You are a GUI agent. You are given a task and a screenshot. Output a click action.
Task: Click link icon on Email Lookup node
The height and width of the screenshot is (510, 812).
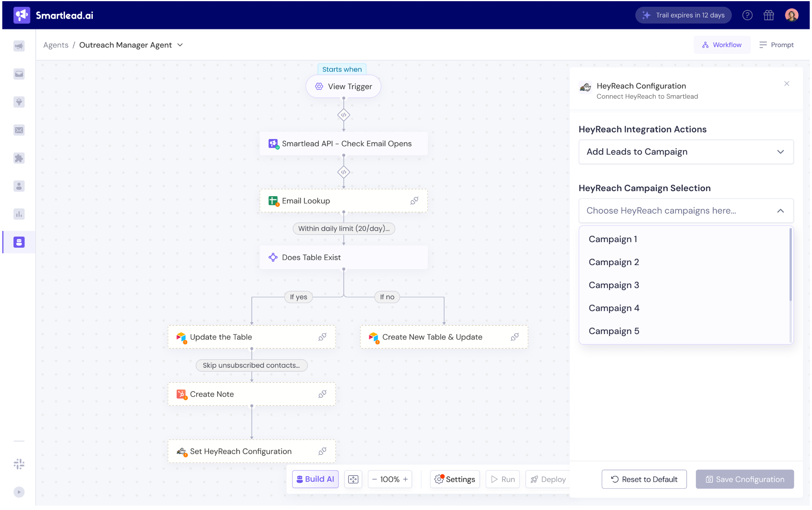414,201
